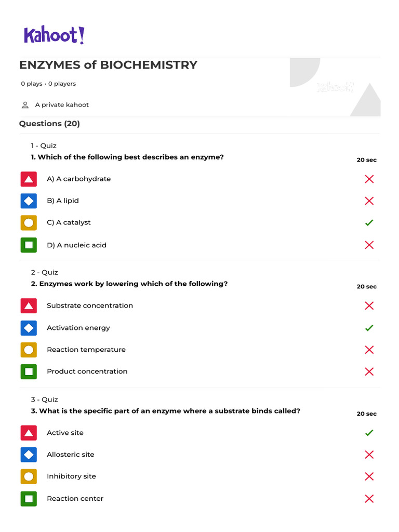Click red triangle icon next to Active site
This screenshot has width=399, height=532.
coord(29,433)
